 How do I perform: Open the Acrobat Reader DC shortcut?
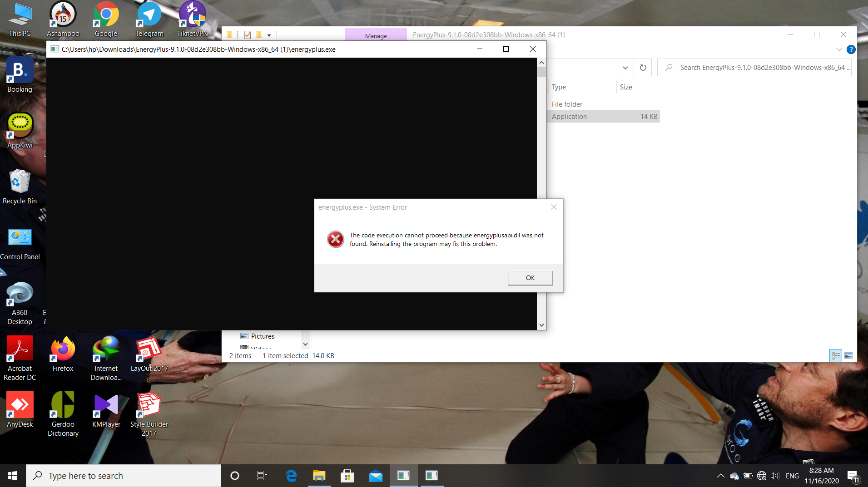pos(20,359)
